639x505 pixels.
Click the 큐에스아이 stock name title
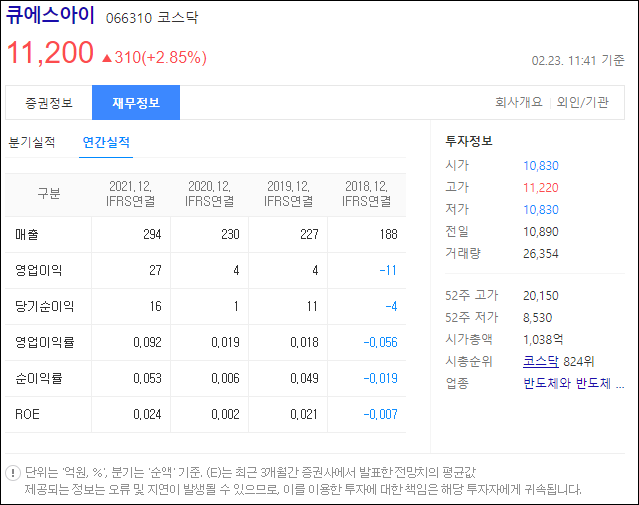pos(50,15)
